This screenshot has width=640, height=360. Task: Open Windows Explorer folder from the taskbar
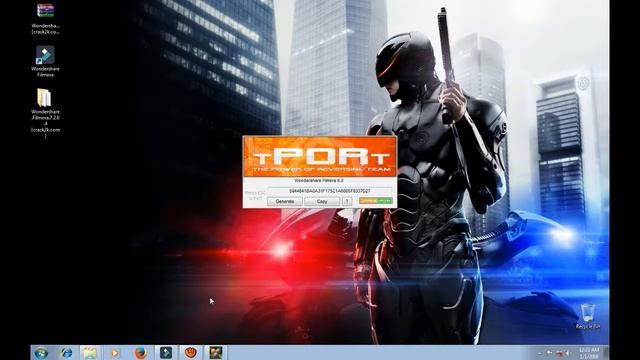90,353
